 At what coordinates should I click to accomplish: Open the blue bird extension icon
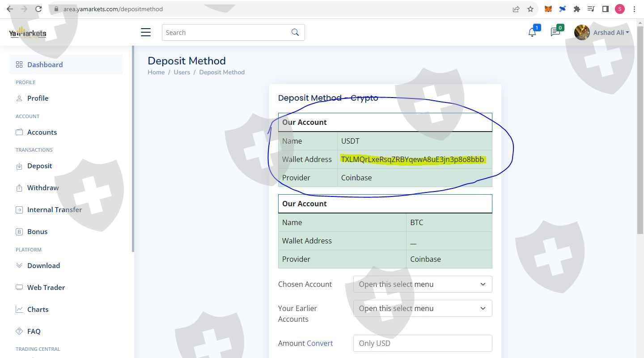point(563,9)
